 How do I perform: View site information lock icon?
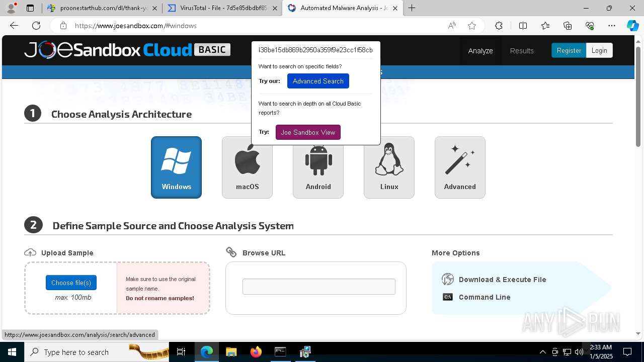pos(63,26)
